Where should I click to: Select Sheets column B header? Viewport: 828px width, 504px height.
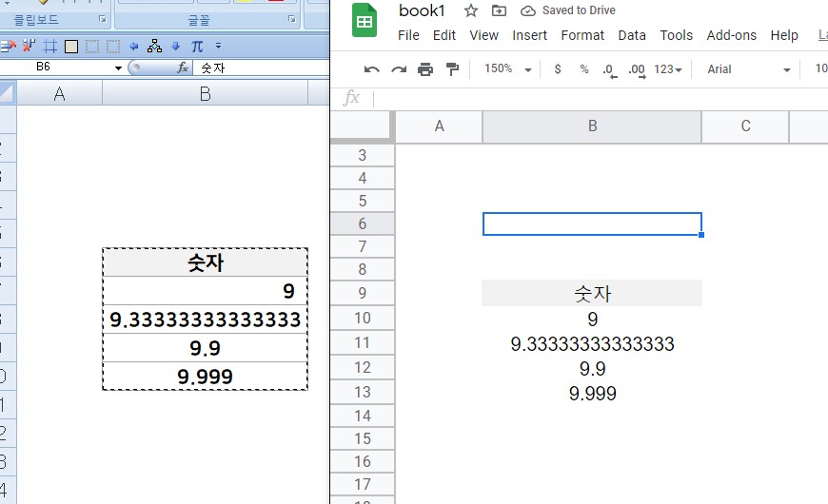[593, 126]
